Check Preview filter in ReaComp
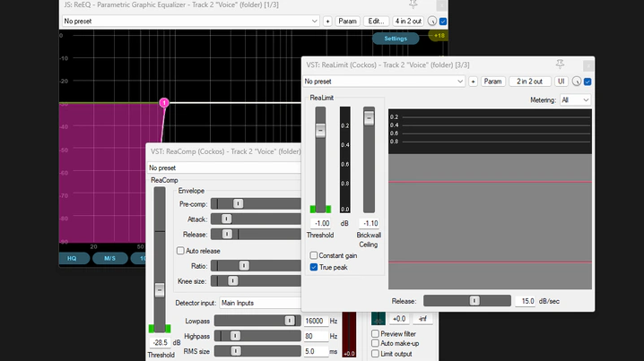The image size is (644, 361). [375, 333]
